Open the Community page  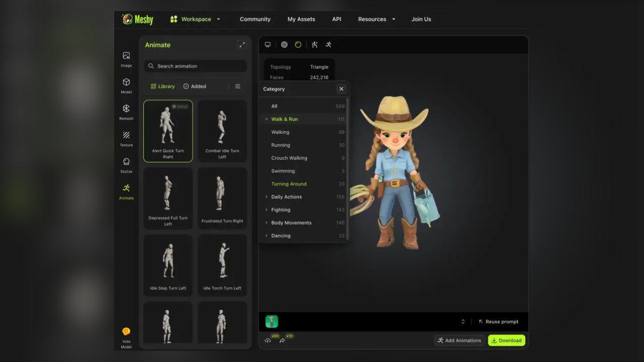coord(255,19)
